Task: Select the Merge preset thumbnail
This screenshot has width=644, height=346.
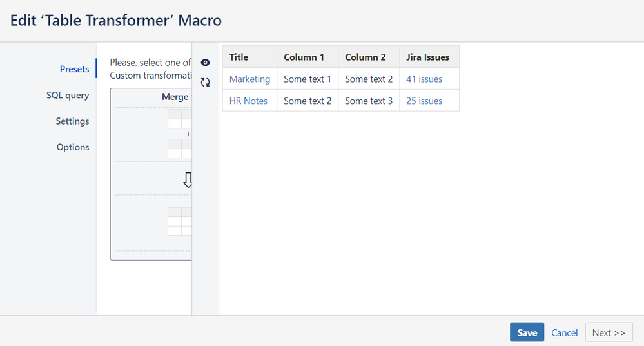Action: click(x=152, y=174)
